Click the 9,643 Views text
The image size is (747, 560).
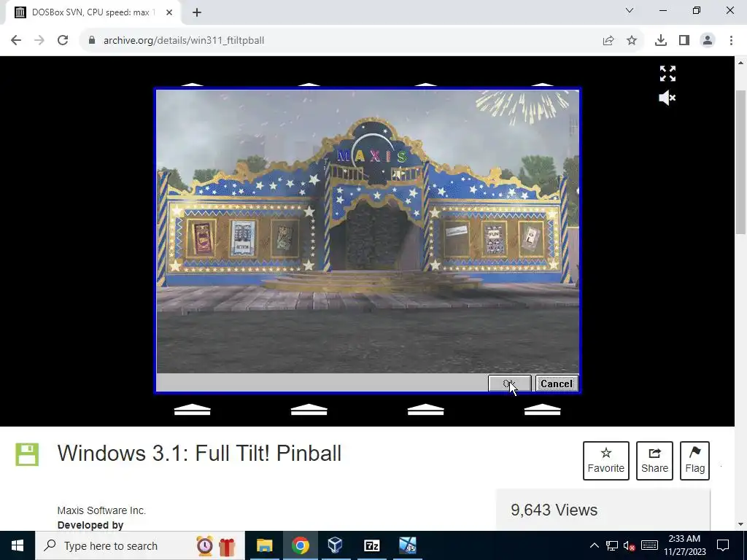[554, 510]
